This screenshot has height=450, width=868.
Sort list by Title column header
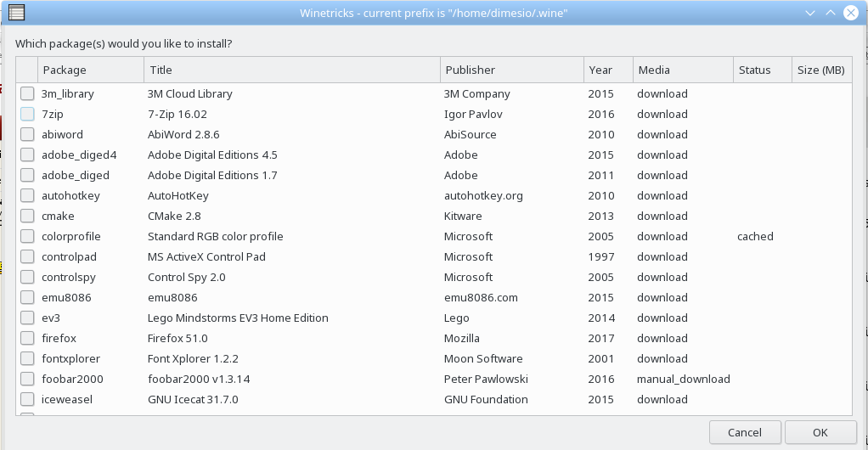point(292,70)
